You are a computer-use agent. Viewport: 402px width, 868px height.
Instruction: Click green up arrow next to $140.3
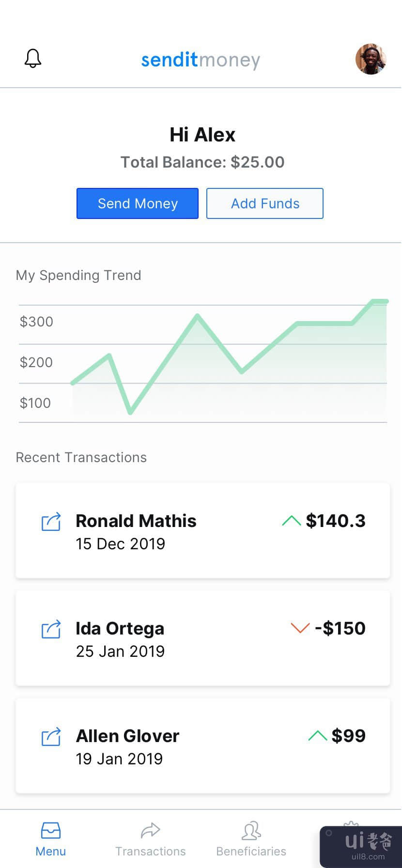click(291, 521)
